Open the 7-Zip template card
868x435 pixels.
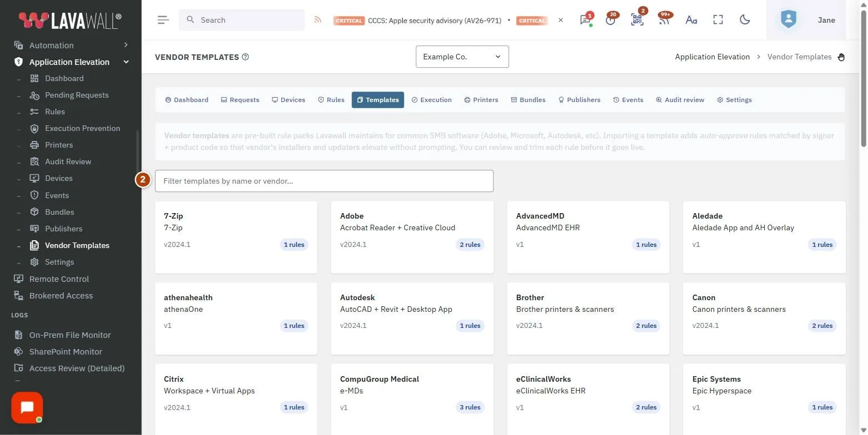click(x=236, y=237)
